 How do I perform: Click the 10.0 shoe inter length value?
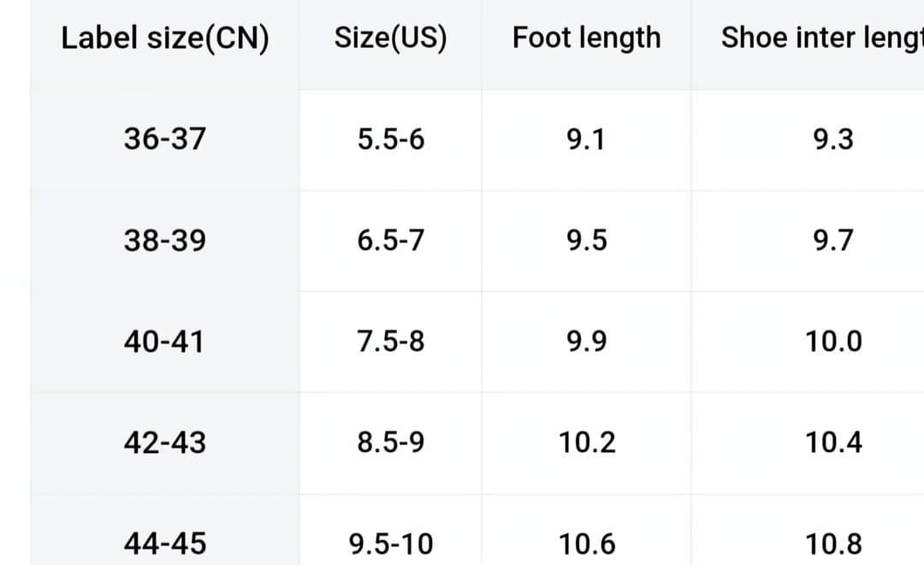point(833,342)
